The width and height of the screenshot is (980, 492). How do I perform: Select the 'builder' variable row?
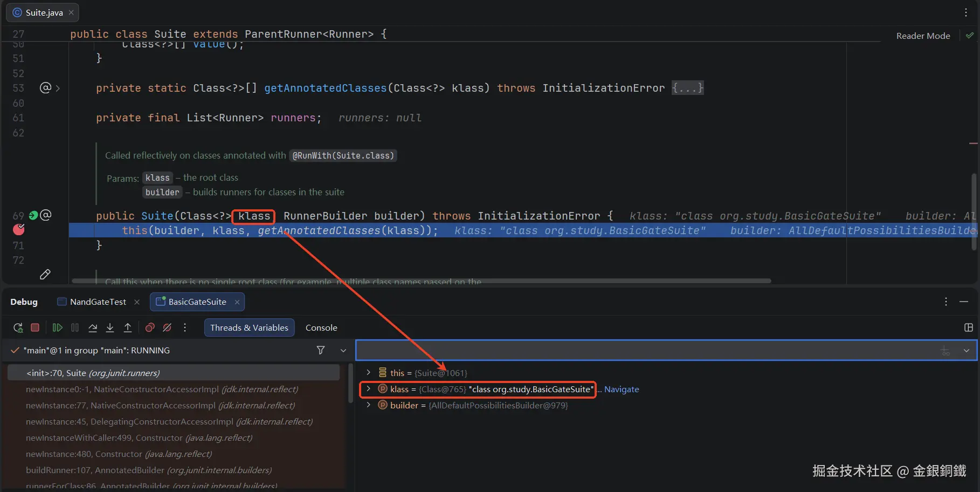[667, 405]
